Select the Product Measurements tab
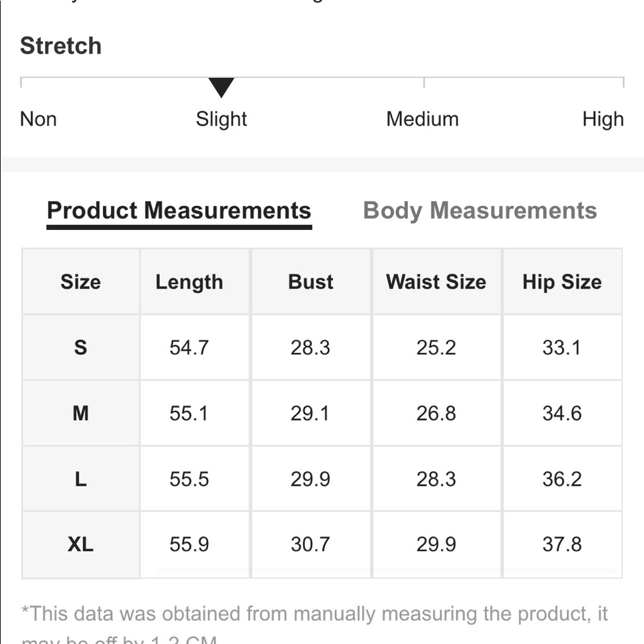 pyautogui.click(x=179, y=211)
